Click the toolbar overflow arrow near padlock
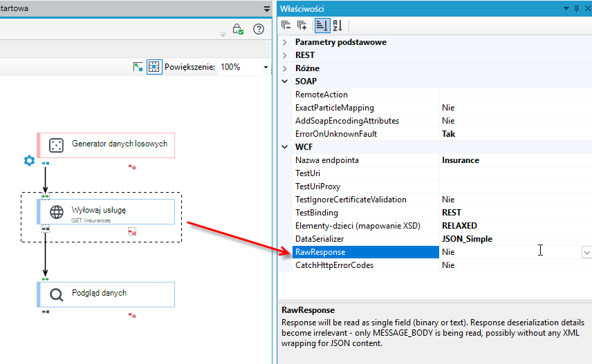The image size is (592, 364). click(x=223, y=35)
